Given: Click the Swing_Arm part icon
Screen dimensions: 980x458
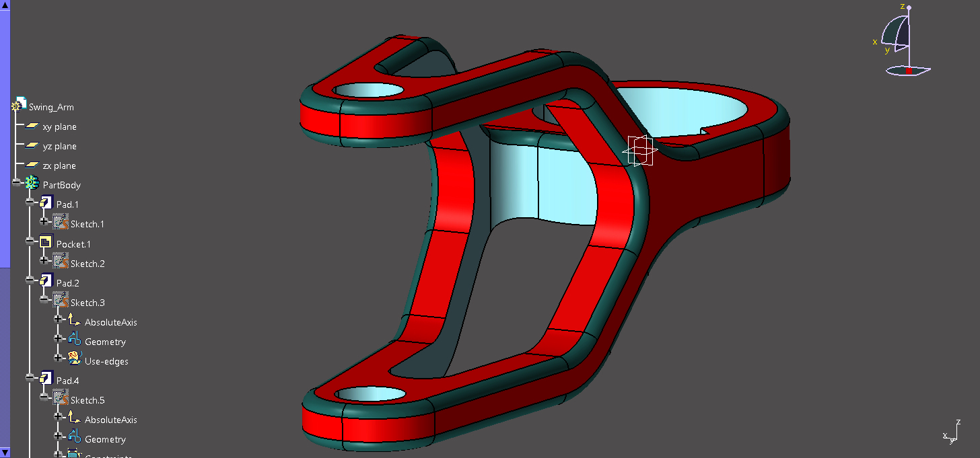Looking at the screenshot, I should [x=19, y=105].
